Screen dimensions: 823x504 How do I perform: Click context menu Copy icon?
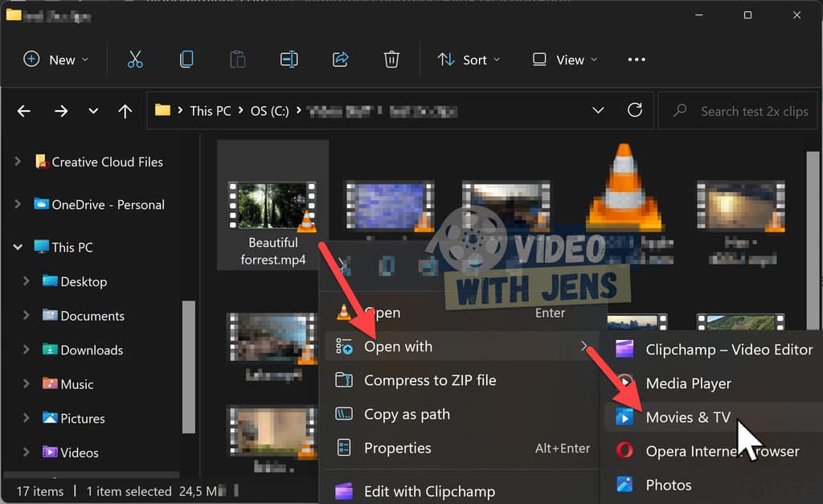[x=387, y=266]
